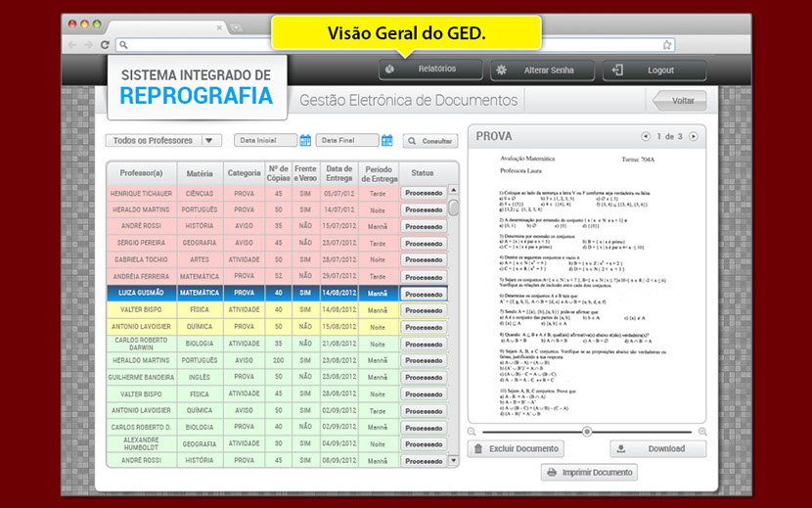Image resolution: width=812 pixels, height=508 pixels.
Task: Open calendar picker for Data Final
Action: coord(386,141)
